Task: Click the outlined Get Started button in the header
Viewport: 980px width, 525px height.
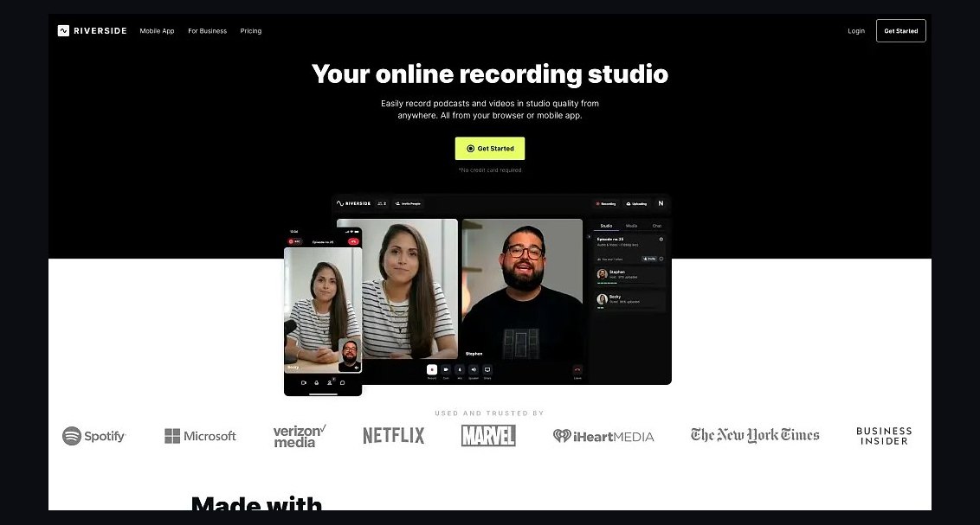Action: pyautogui.click(x=900, y=30)
